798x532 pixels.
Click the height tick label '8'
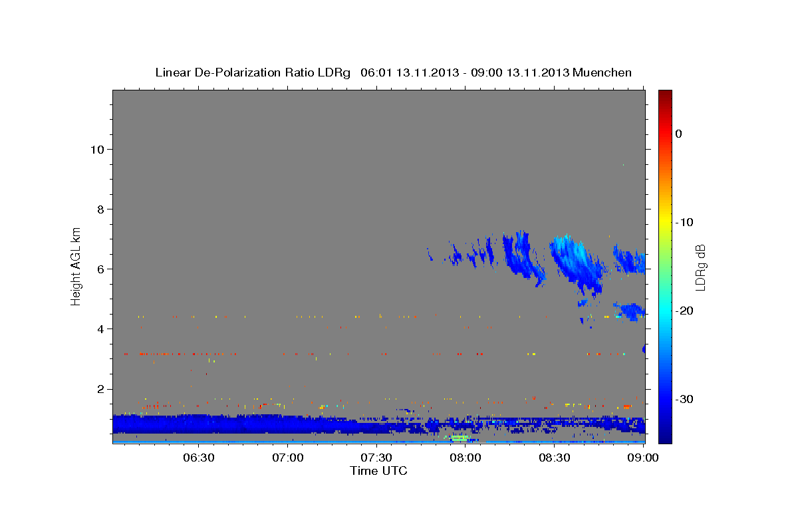coord(100,209)
